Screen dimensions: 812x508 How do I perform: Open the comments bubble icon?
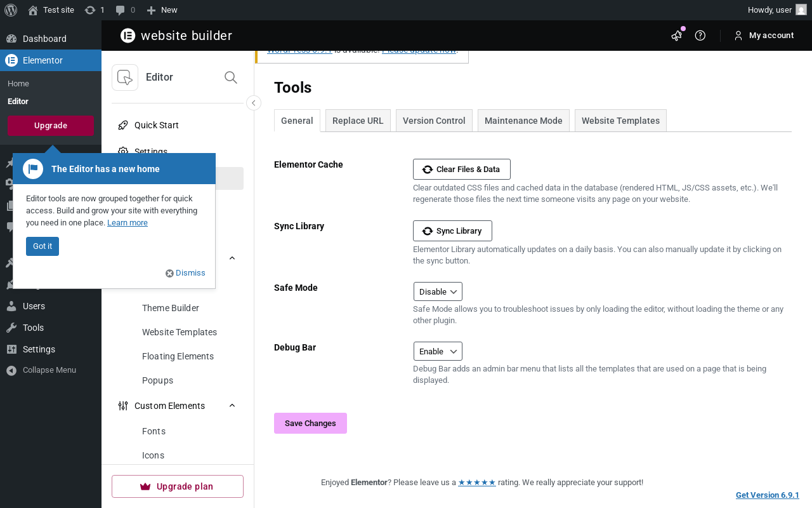point(121,10)
